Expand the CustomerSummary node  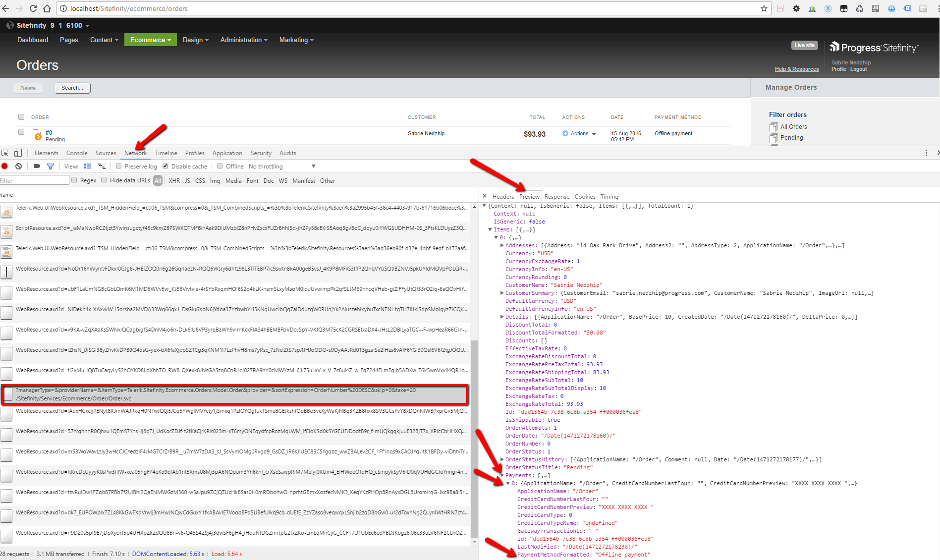[x=502, y=293]
